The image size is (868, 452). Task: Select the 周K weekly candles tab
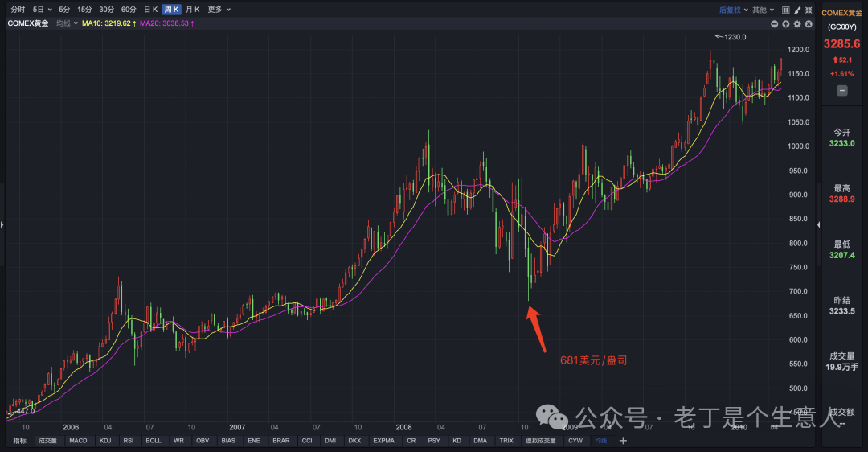pos(172,10)
